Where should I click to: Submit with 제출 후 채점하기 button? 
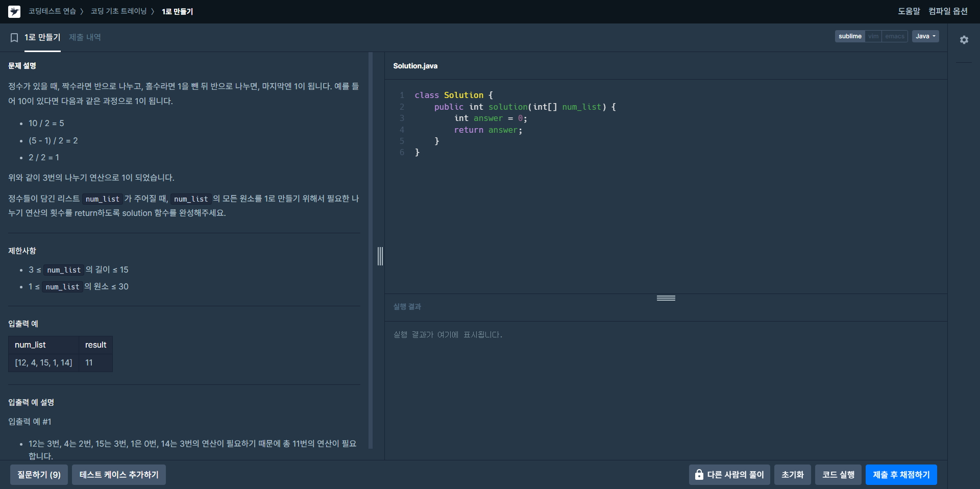click(901, 475)
